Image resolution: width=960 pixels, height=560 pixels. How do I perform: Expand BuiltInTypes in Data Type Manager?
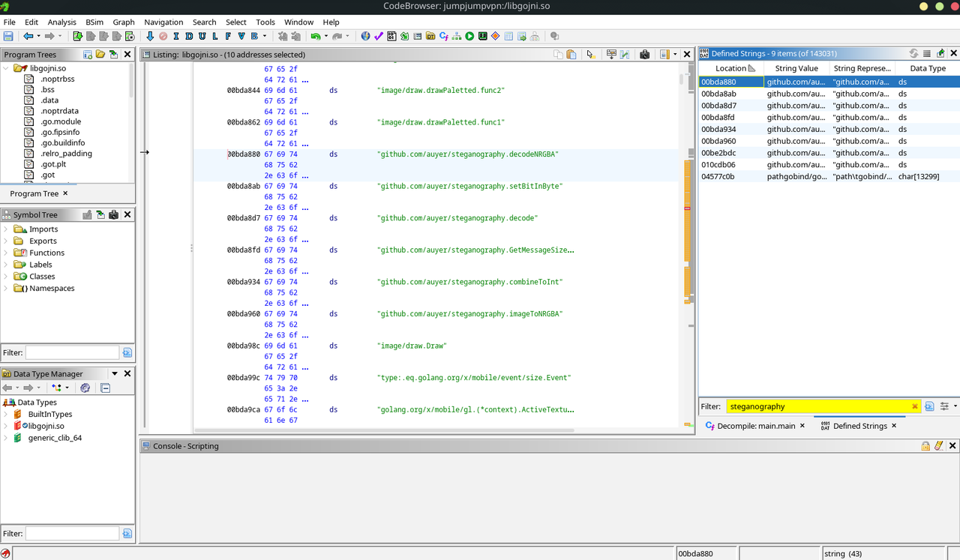[7, 414]
